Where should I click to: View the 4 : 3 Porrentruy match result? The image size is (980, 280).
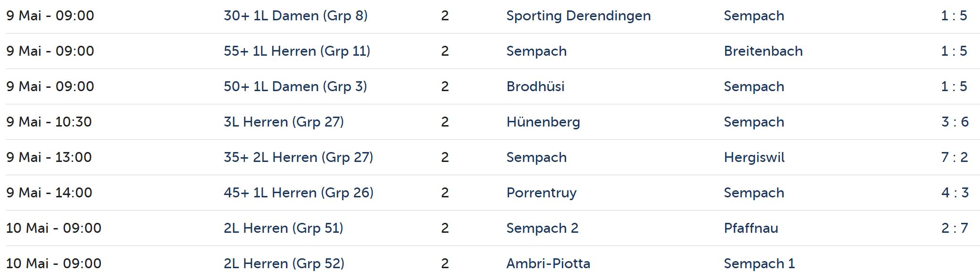(x=955, y=193)
